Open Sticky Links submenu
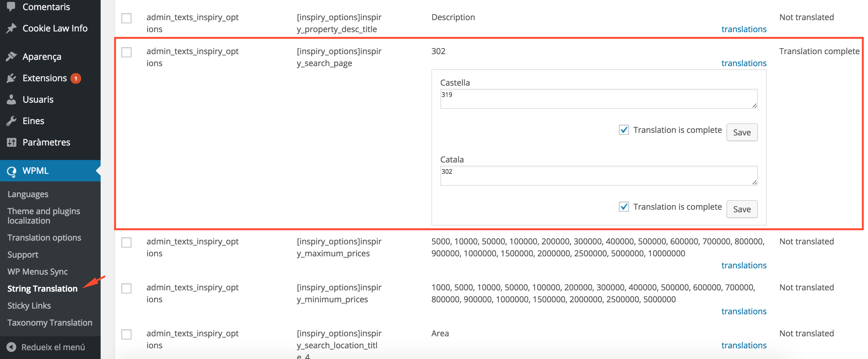This screenshot has height=359, width=868. [29, 305]
